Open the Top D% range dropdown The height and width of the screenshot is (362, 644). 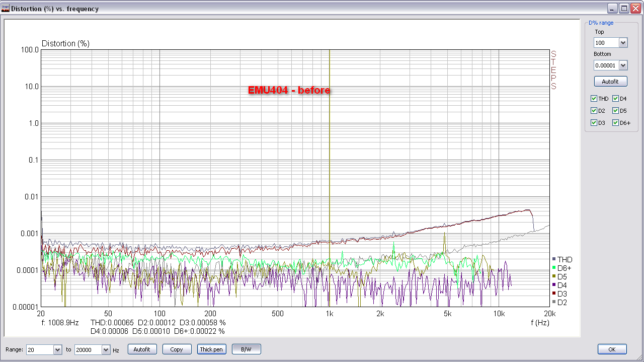pos(623,43)
